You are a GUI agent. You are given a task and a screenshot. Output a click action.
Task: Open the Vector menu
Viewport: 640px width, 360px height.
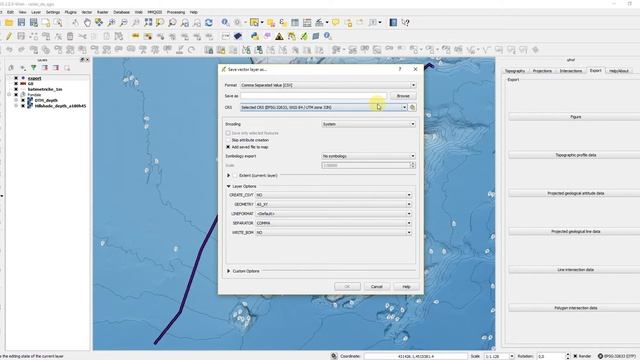coord(87,12)
